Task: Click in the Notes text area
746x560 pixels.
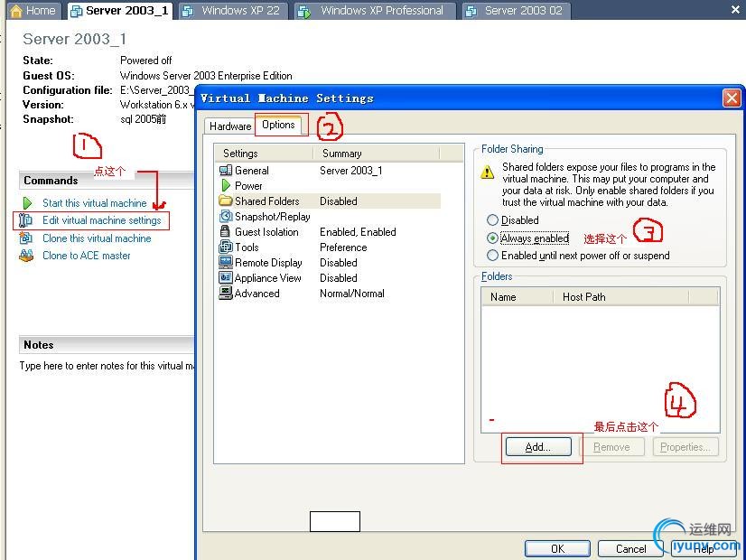Action: pyautogui.click(x=107, y=366)
